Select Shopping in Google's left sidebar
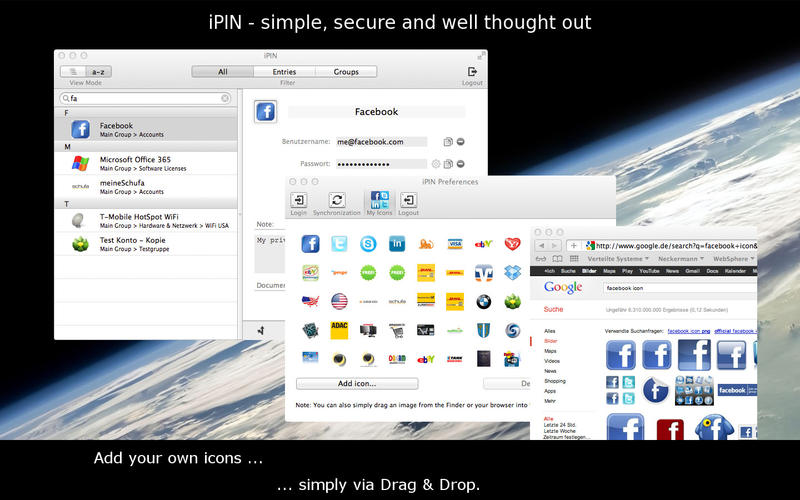This screenshot has height=500, width=800. point(555,381)
